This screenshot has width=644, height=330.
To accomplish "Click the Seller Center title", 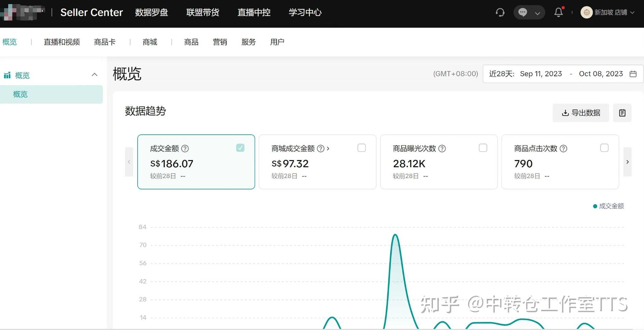I will 92,13.
